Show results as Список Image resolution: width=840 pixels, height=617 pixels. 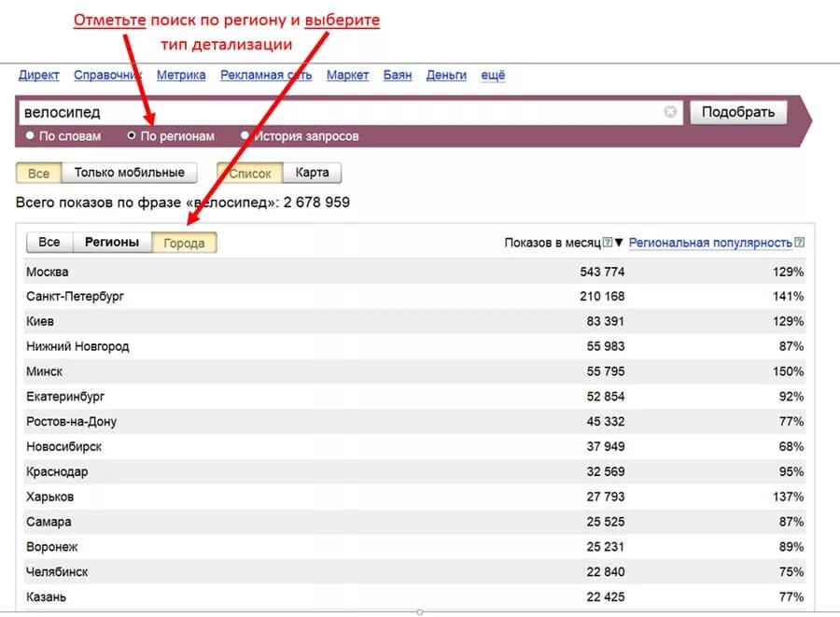tap(249, 173)
